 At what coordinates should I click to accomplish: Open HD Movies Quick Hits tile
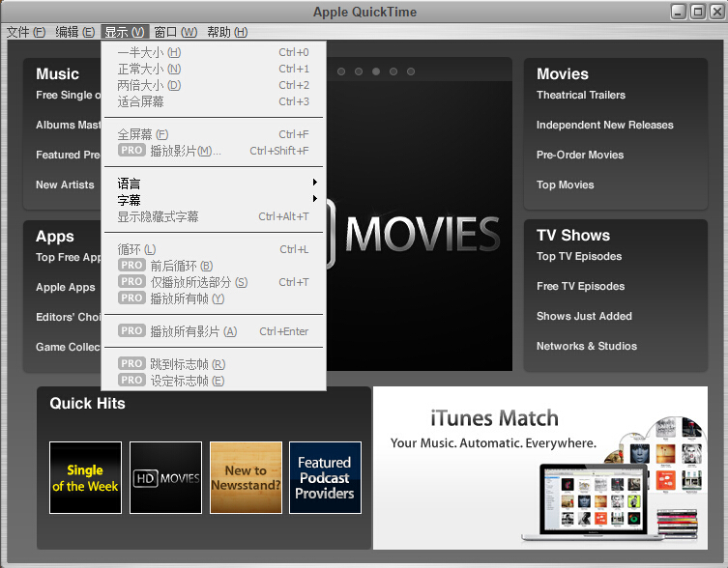165,477
